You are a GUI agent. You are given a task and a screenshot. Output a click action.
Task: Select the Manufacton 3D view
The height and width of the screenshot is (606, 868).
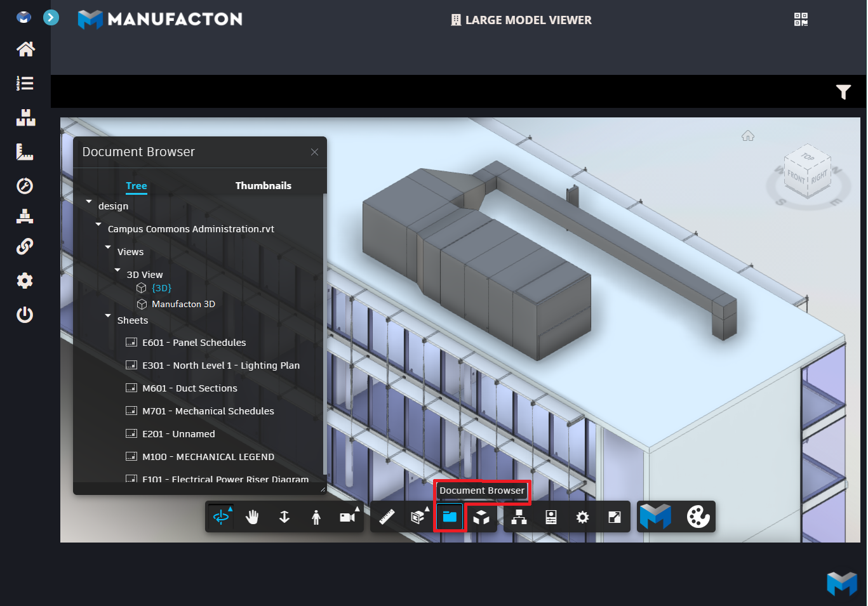[184, 303]
